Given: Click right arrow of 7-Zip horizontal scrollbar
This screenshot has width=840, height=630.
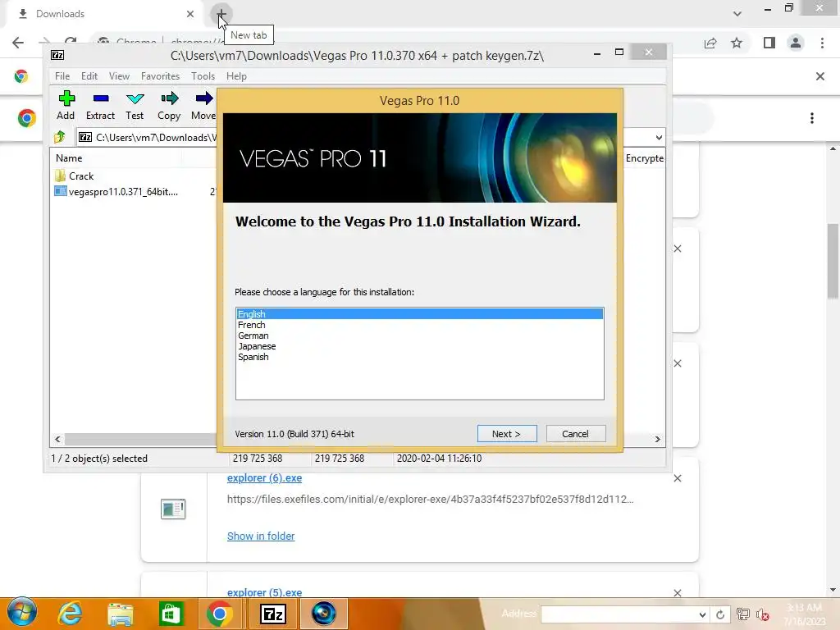Looking at the screenshot, I should (x=657, y=440).
